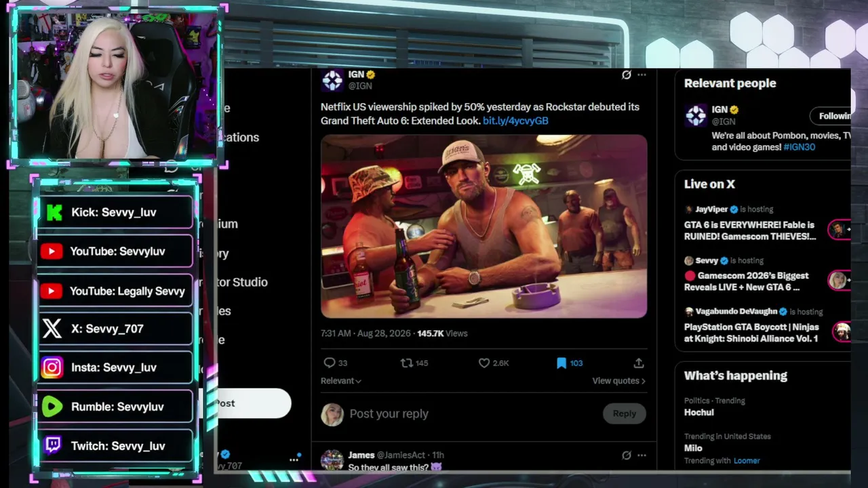Open 'GTA 6 is EVERYWHERE!' live stream
Viewport: 868px width, 488px height.
tap(750, 230)
